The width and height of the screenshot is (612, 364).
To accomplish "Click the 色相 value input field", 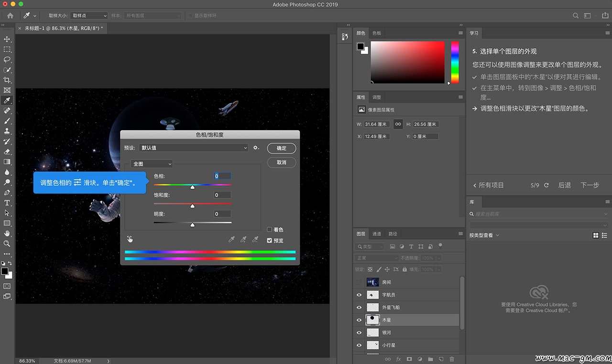I will (x=222, y=176).
